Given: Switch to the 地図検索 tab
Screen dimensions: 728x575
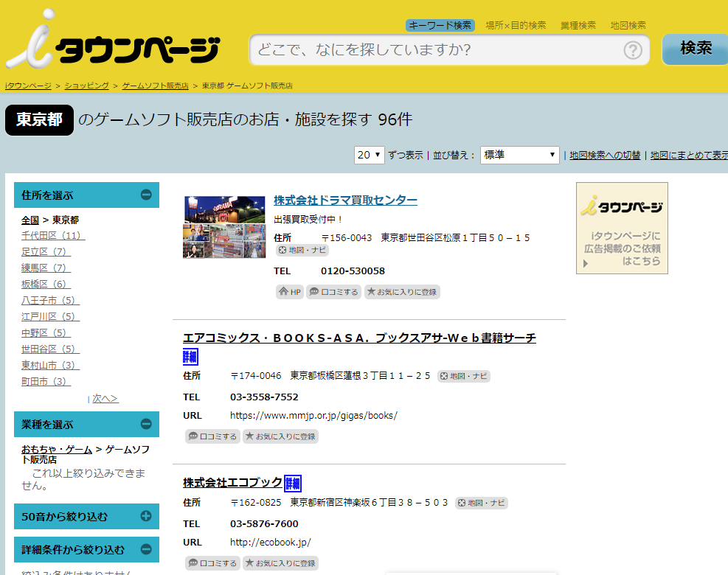Looking at the screenshot, I should (628, 26).
